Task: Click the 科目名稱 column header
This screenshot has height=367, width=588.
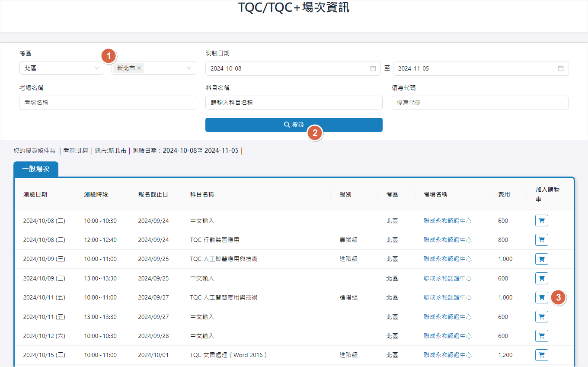Action: [202, 194]
